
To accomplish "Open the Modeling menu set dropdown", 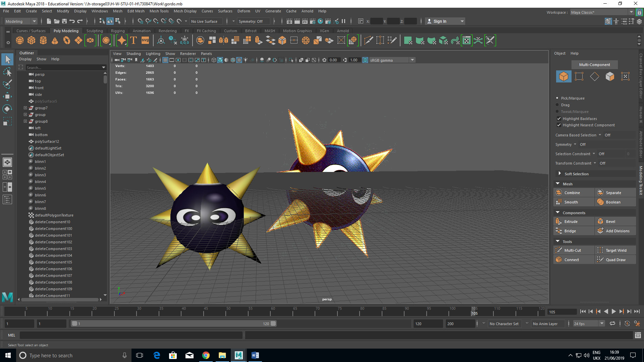I will click(x=21, y=21).
